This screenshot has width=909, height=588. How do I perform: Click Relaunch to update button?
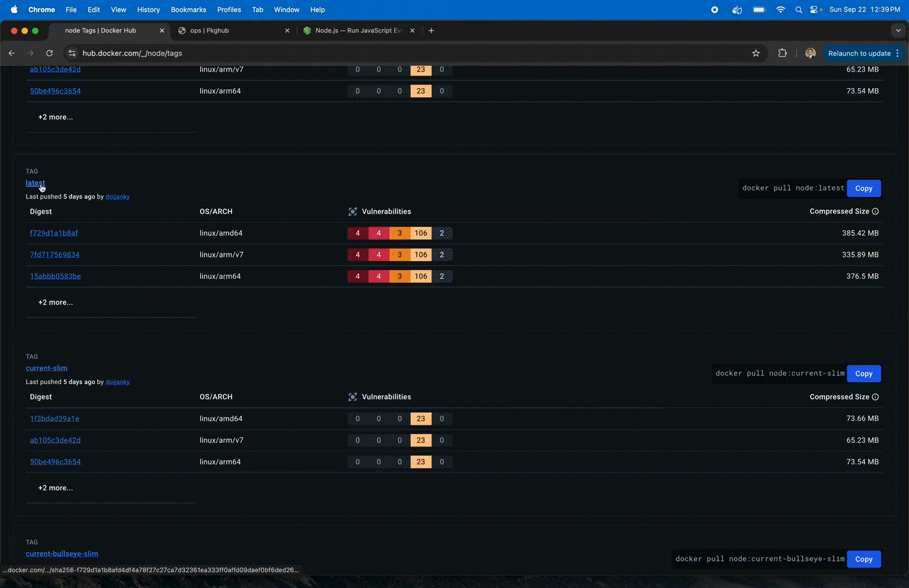pos(863,53)
